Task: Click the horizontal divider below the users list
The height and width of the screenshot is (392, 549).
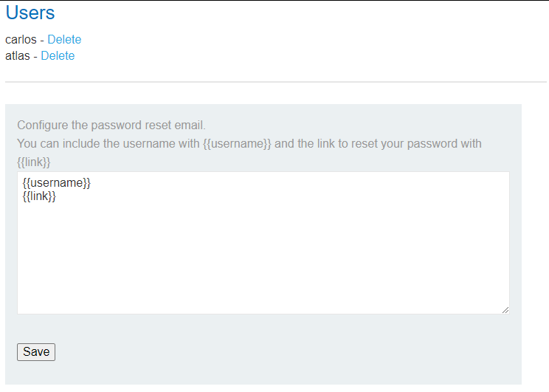Action: tap(275, 81)
